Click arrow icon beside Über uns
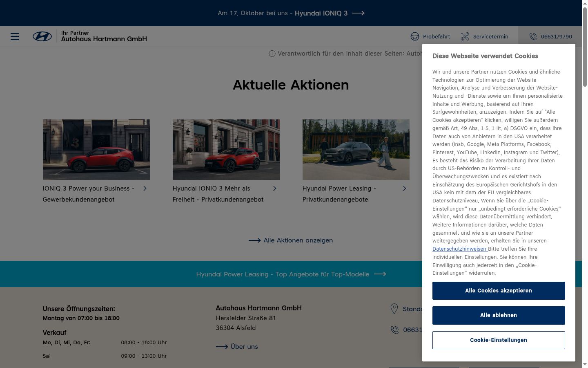The image size is (588, 368). coord(222,347)
